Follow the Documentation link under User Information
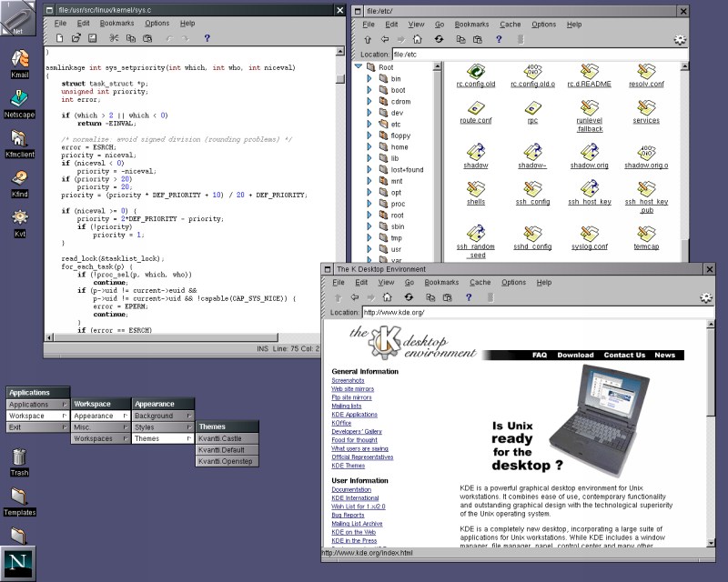This screenshot has height=582, width=728. [x=351, y=489]
